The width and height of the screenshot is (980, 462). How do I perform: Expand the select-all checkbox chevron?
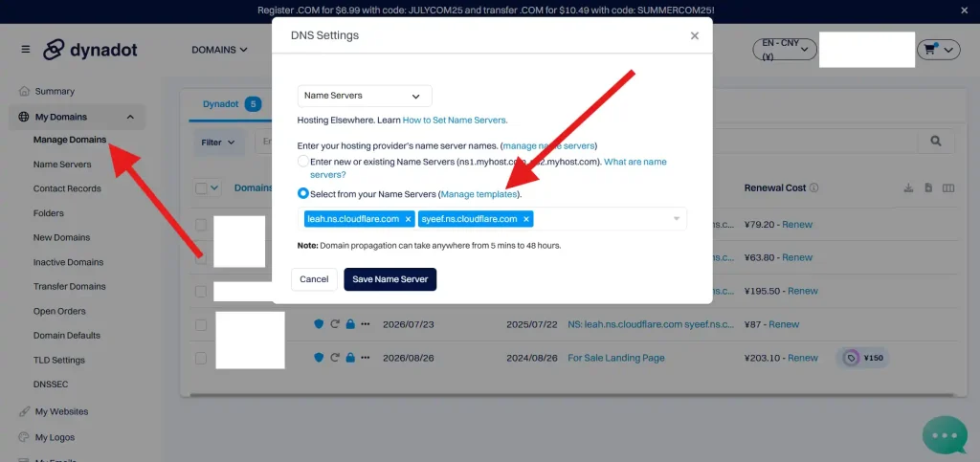pos(215,187)
